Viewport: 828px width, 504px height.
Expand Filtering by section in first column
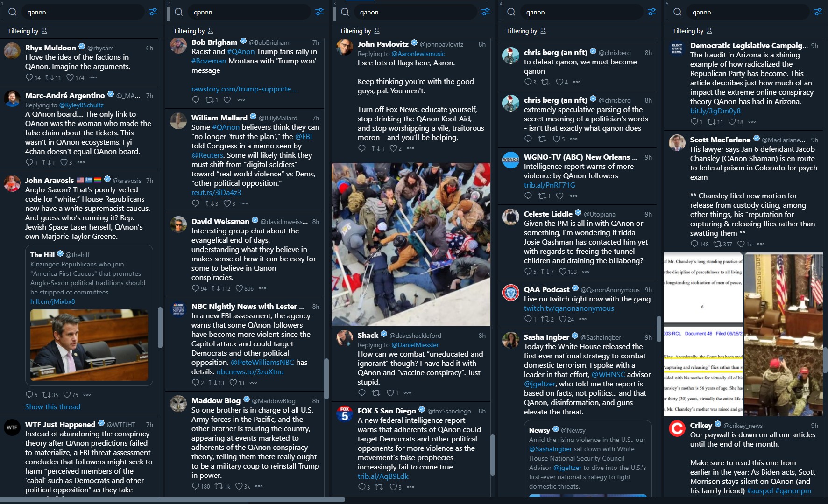[28, 31]
